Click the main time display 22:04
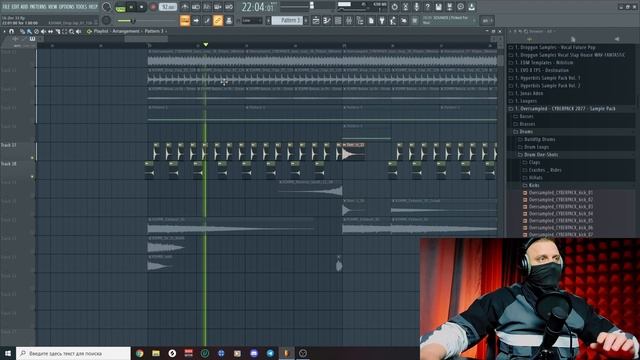Viewport: 640px width, 360px height. click(x=257, y=7)
